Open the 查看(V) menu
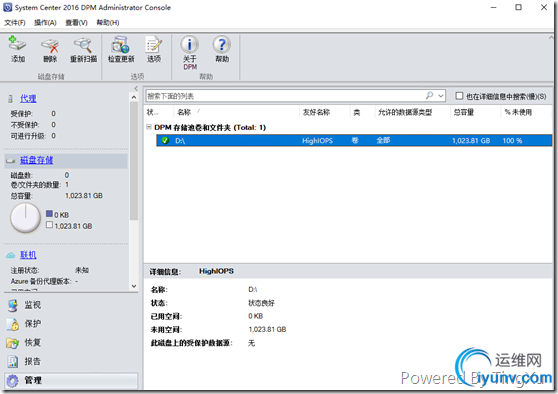 point(76,22)
